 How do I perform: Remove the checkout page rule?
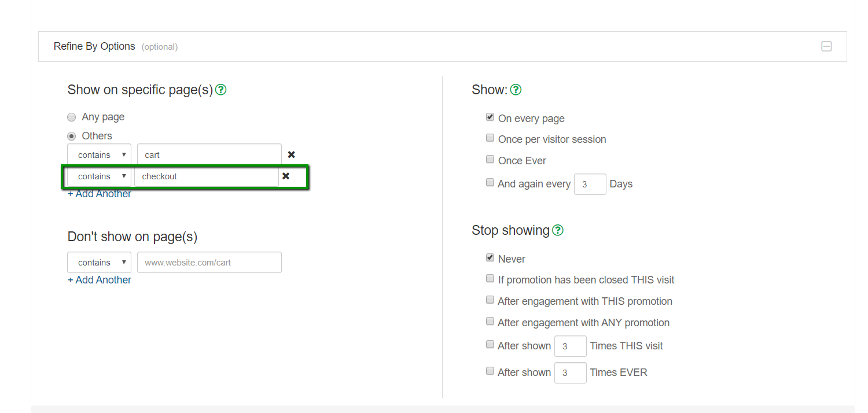[x=286, y=176]
